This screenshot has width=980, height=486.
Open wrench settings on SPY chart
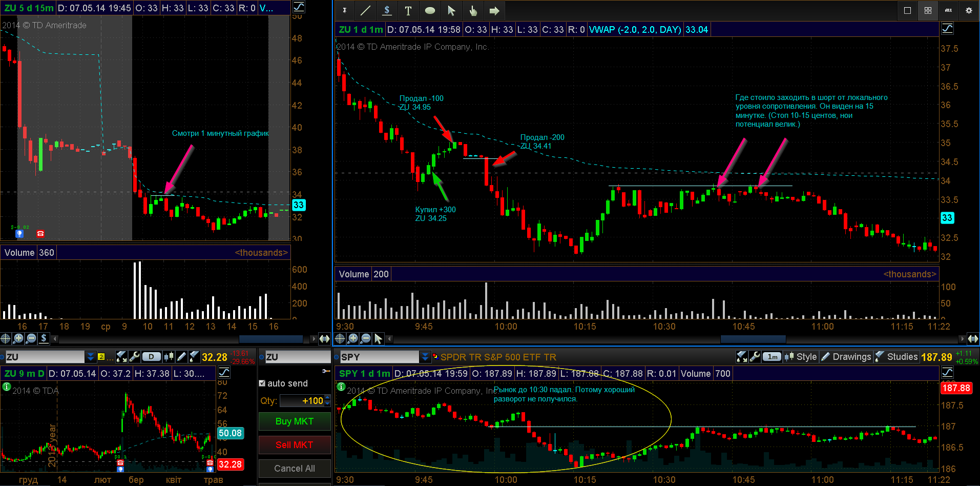click(x=754, y=357)
